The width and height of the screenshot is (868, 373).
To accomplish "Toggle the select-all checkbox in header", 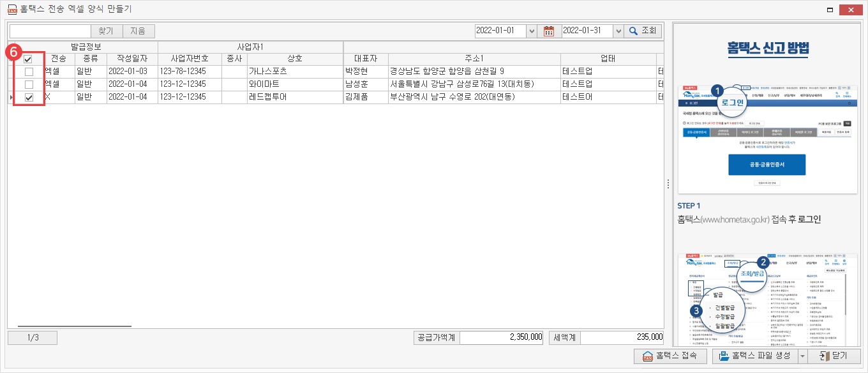I will (29, 59).
